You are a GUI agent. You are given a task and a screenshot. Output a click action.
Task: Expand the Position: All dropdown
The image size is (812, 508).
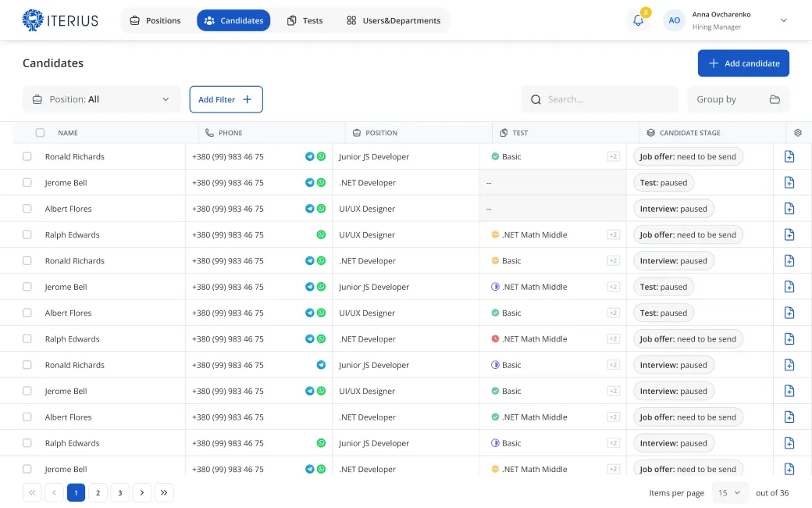[x=101, y=99]
